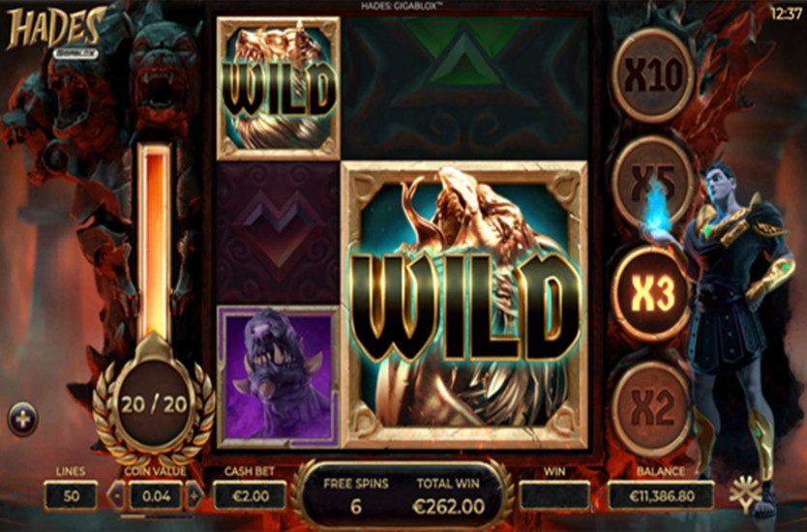This screenshot has width=807, height=532.
Task: Click the Yggdrasil logo icon in the bottom-right corner
Action: tap(745, 494)
